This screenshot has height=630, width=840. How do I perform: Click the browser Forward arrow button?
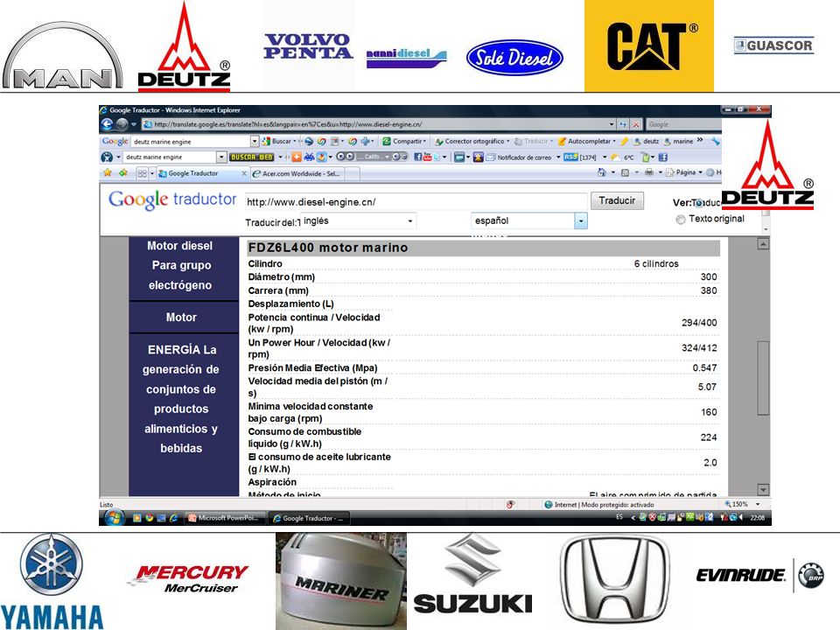(122, 124)
